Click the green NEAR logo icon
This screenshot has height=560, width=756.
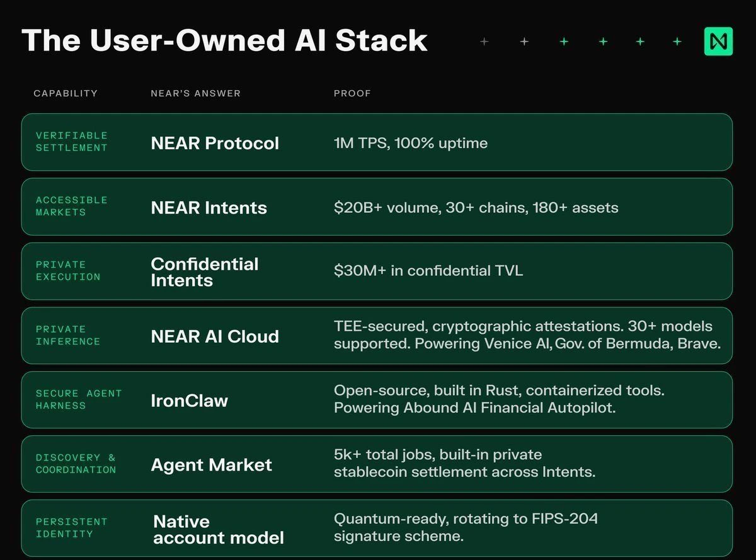[x=718, y=42]
